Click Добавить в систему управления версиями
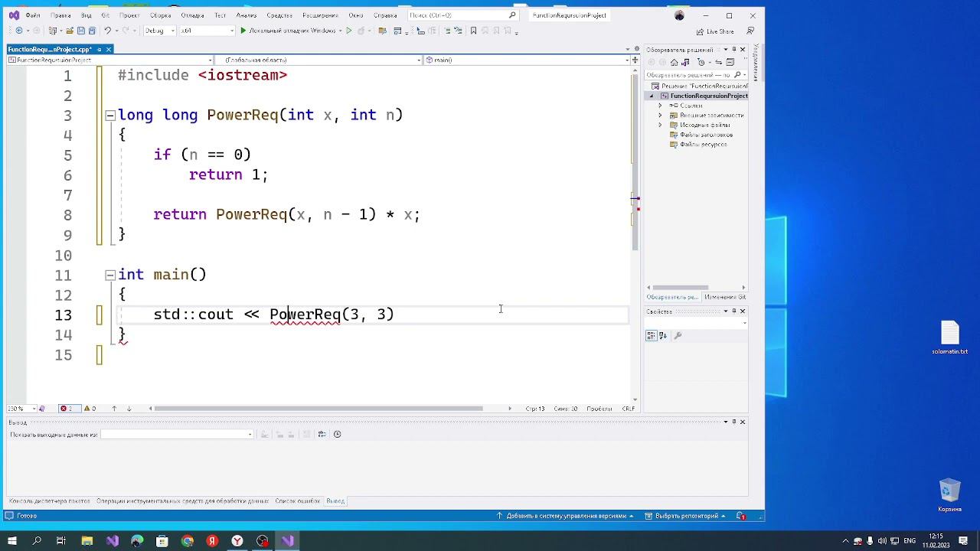The image size is (980, 551). click(x=565, y=516)
